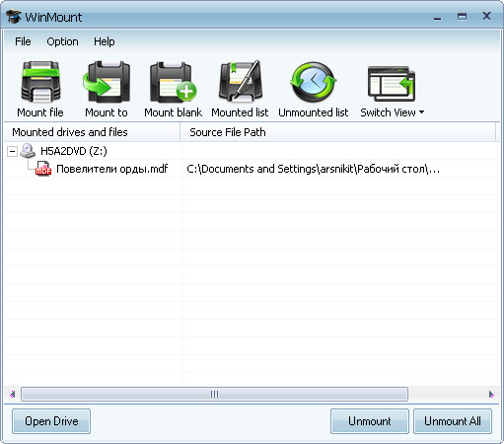Click the Mount file toolbar icon
Viewport: 504px width, 444px height.
click(x=40, y=81)
